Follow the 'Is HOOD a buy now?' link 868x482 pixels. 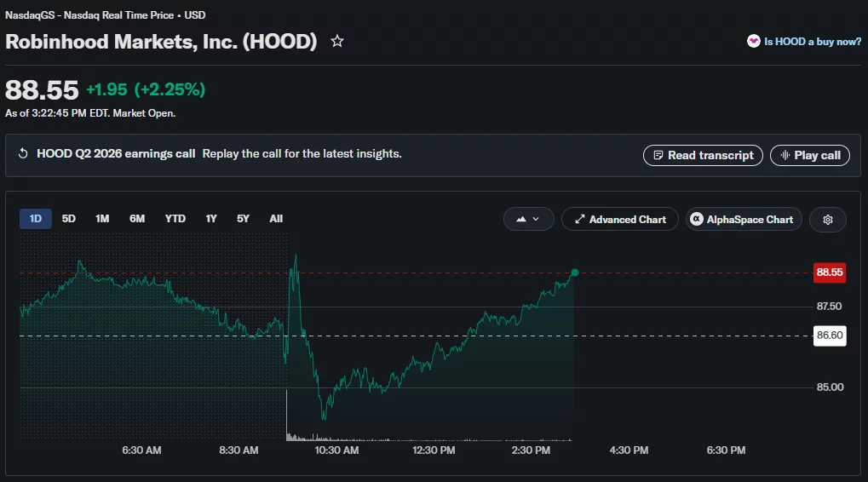813,42
